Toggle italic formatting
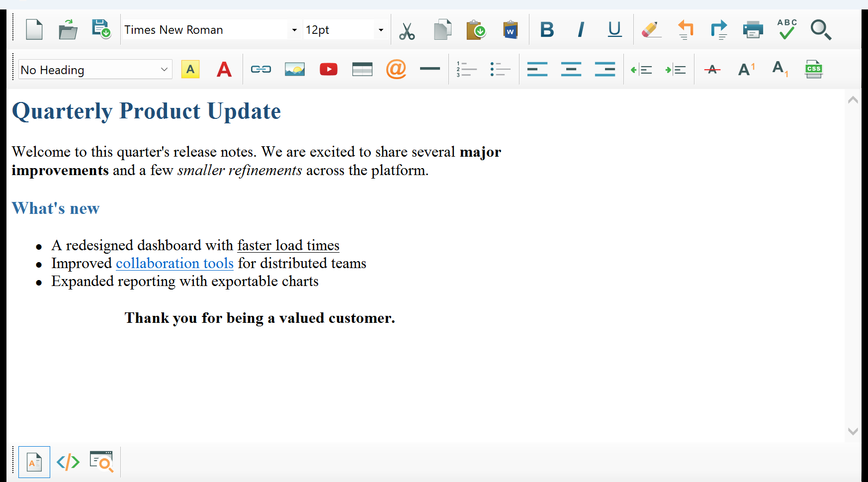868x482 pixels. [x=581, y=30]
